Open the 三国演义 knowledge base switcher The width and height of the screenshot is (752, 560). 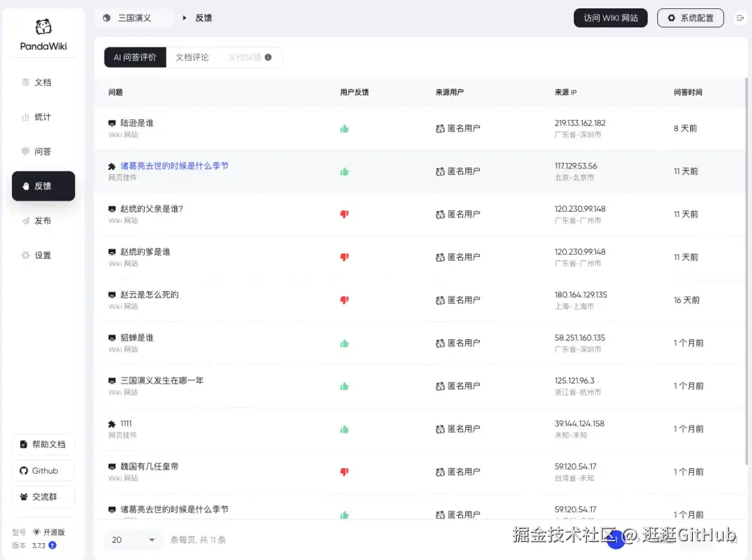pos(134,17)
